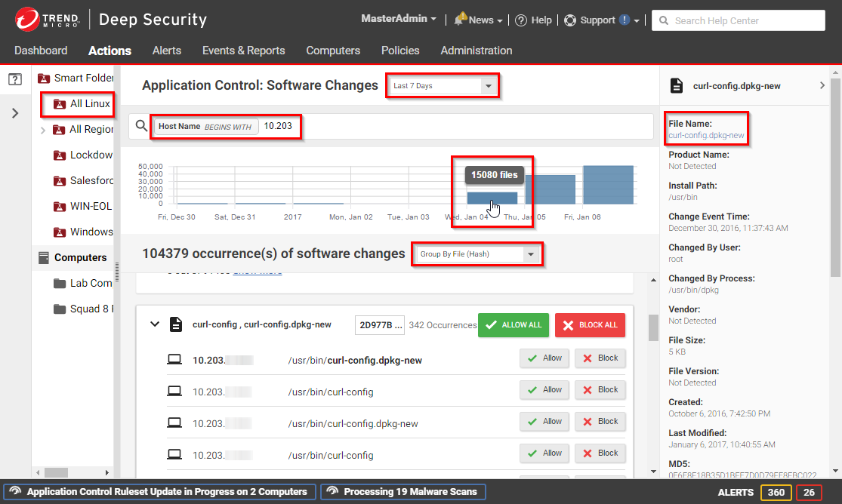Open the Last 7 Days time range dropdown
This screenshot has width=842, height=504.
pyautogui.click(x=442, y=85)
